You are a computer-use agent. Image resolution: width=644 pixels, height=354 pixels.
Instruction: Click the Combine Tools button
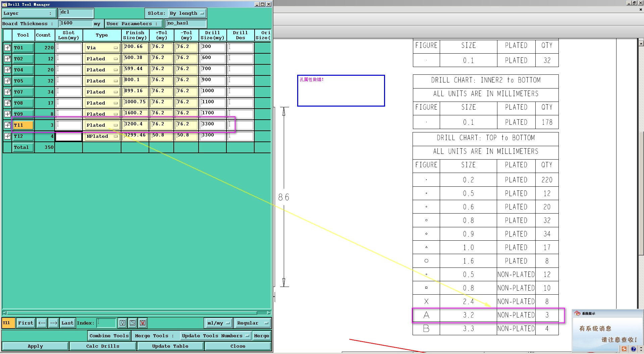[109, 336]
